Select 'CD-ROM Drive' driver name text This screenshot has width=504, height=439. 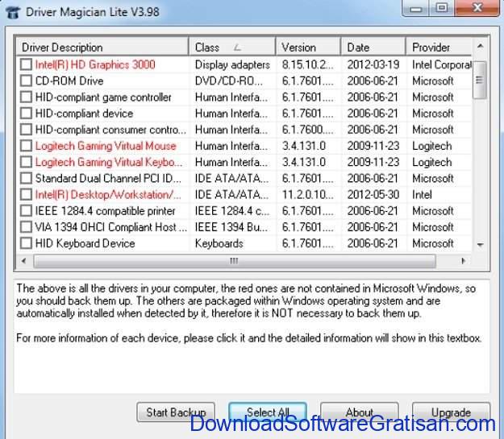point(69,81)
